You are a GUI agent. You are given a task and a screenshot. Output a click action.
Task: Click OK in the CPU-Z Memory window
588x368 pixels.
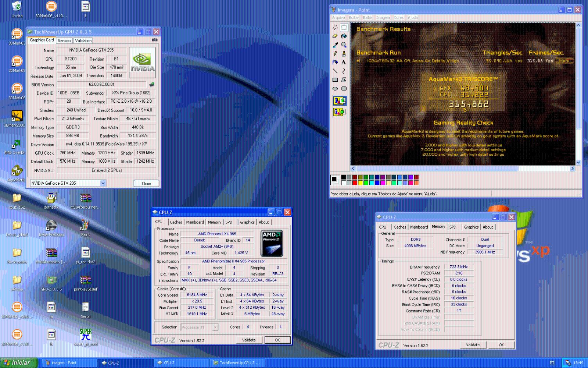[501, 345]
